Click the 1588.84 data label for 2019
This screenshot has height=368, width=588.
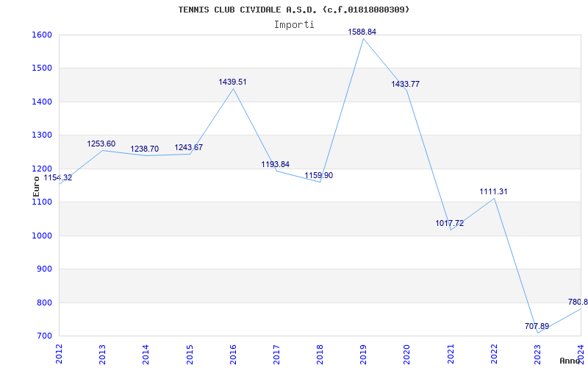[362, 32]
